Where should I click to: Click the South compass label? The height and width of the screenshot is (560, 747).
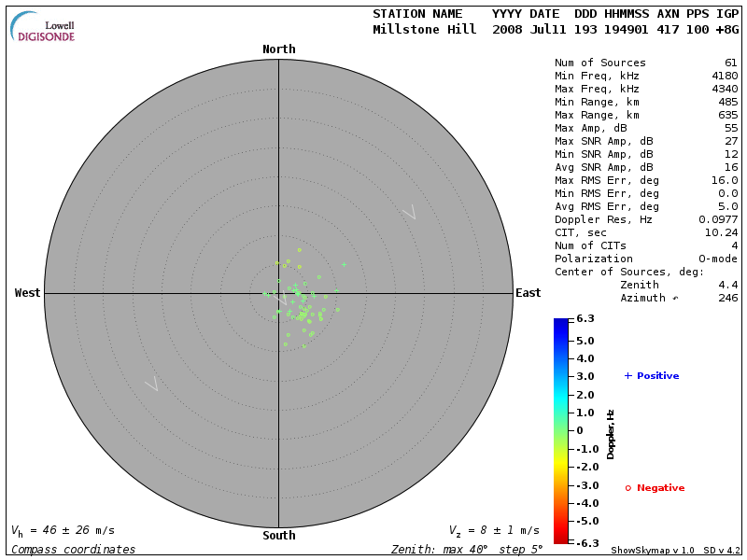tap(278, 536)
